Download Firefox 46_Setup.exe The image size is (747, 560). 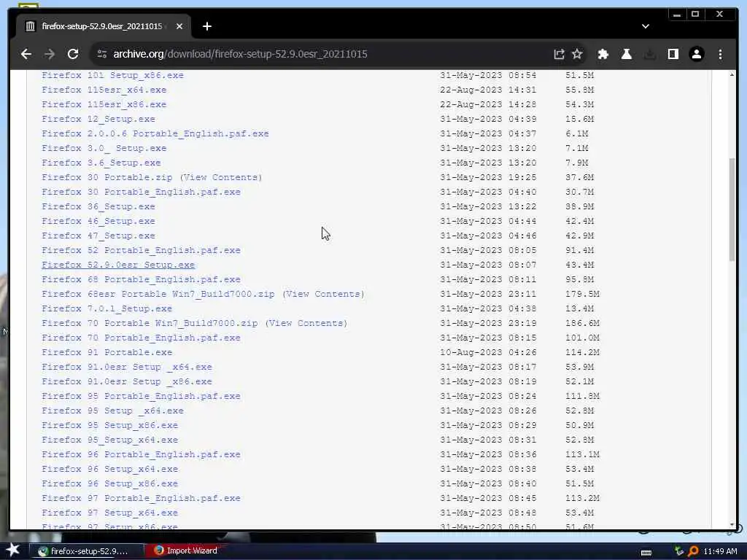[x=98, y=221]
